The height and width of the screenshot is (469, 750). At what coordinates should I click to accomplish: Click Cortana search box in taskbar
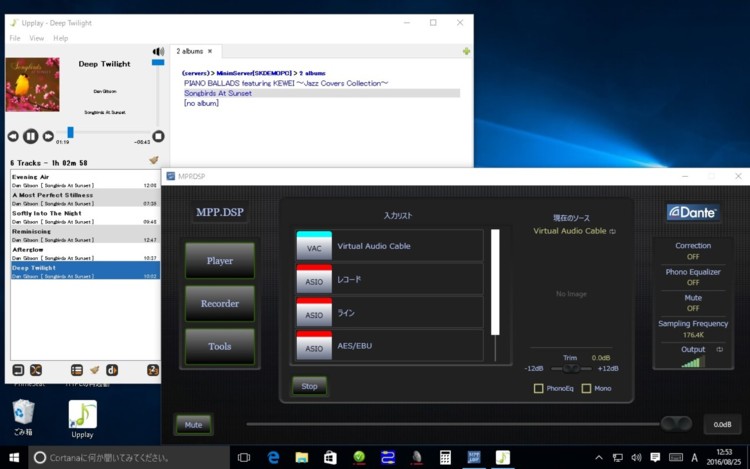[x=129, y=458]
